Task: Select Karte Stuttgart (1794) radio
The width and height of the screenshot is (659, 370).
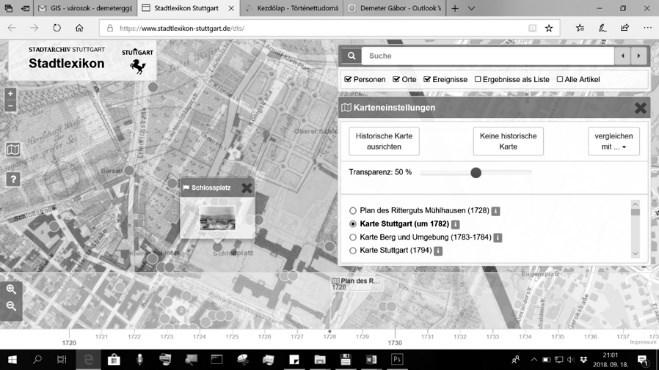Action: pos(353,251)
